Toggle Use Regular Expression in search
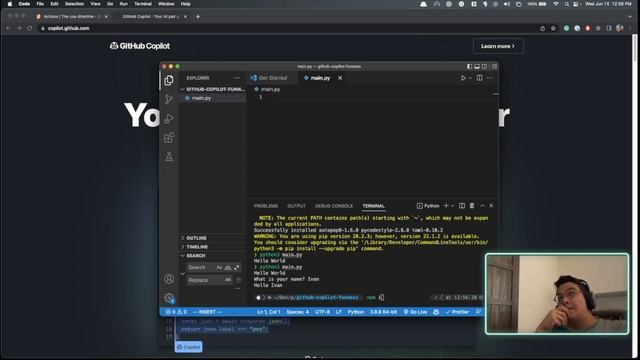Image resolution: width=640 pixels, height=360 pixels. click(236, 268)
